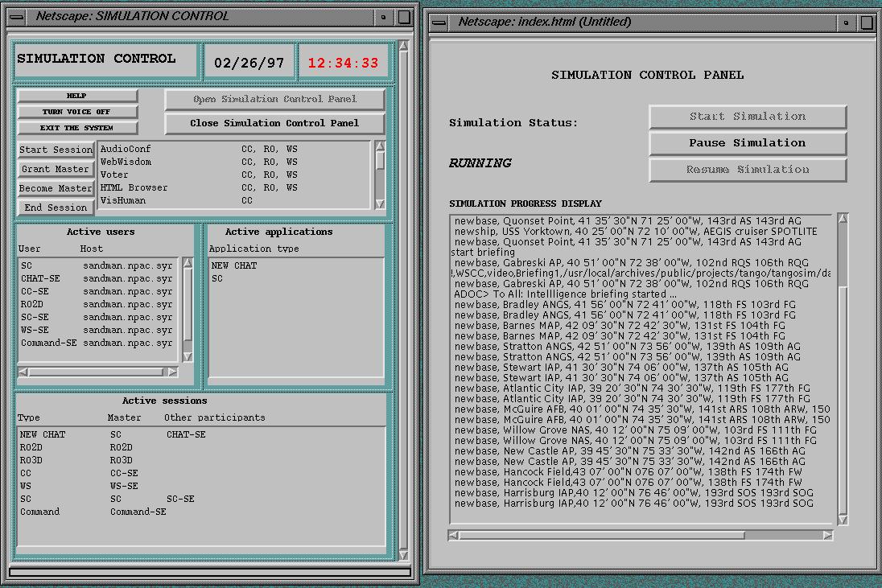Select NEW CHAT row in Active sessions
Screen dimensions: 882x588
point(201,434)
